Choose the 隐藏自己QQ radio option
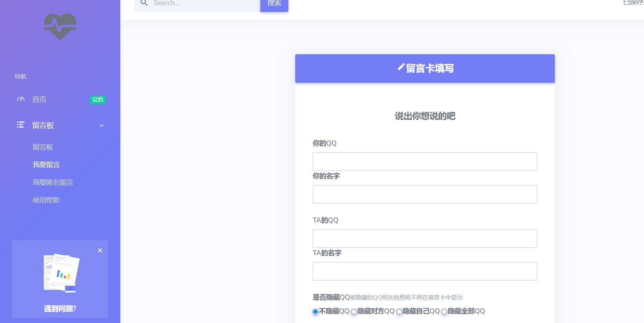644x323 pixels. 399,311
